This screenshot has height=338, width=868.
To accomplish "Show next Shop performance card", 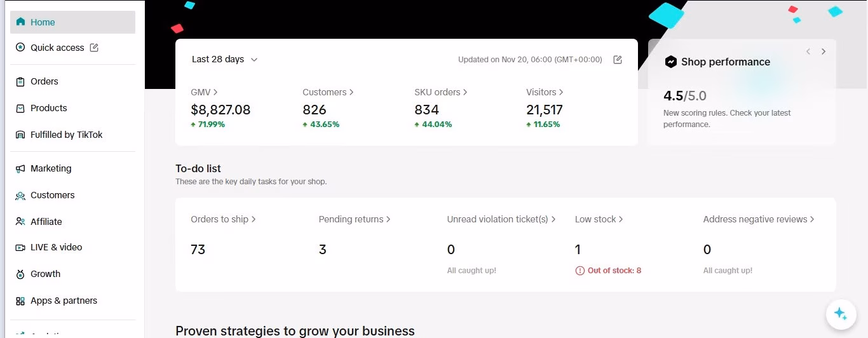I will coord(824,51).
